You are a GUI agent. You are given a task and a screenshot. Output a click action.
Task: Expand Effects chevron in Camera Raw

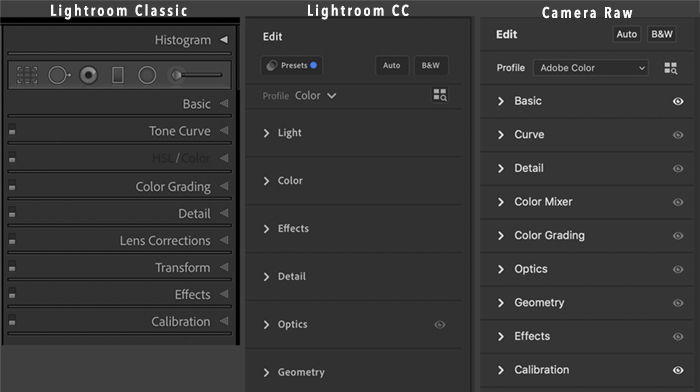pos(501,336)
